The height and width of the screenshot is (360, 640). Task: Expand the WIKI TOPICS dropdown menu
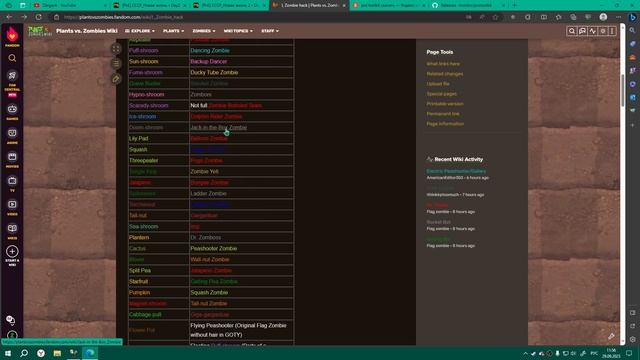click(238, 31)
